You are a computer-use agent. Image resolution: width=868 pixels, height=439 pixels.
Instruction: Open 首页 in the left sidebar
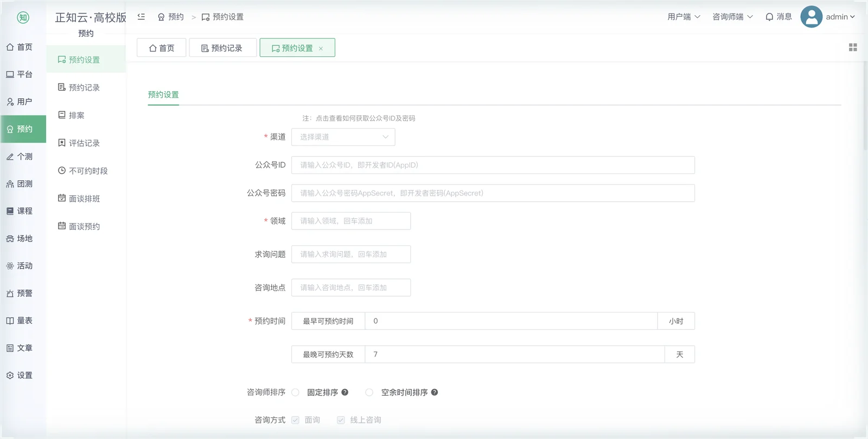tap(23, 47)
